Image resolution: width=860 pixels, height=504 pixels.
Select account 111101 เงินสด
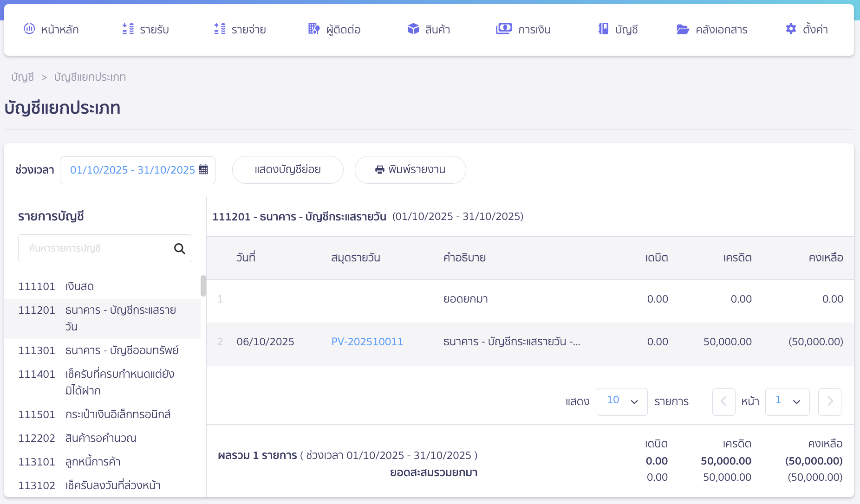(x=56, y=287)
